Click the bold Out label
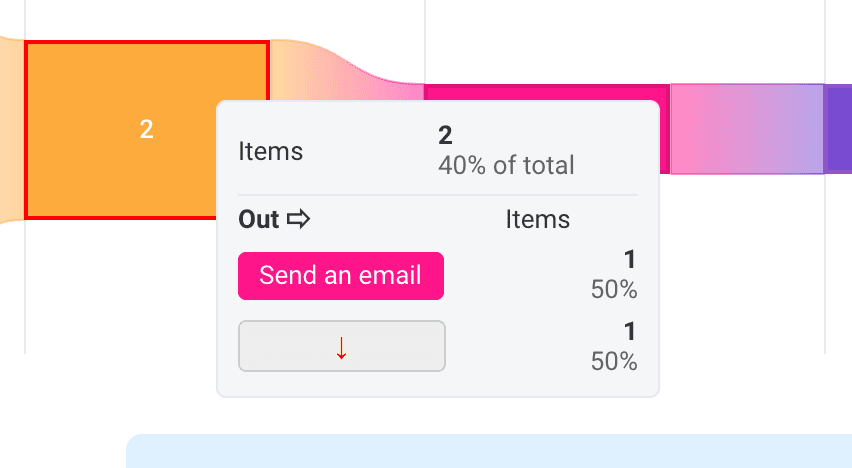 pyautogui.click(x=259, y=220)
